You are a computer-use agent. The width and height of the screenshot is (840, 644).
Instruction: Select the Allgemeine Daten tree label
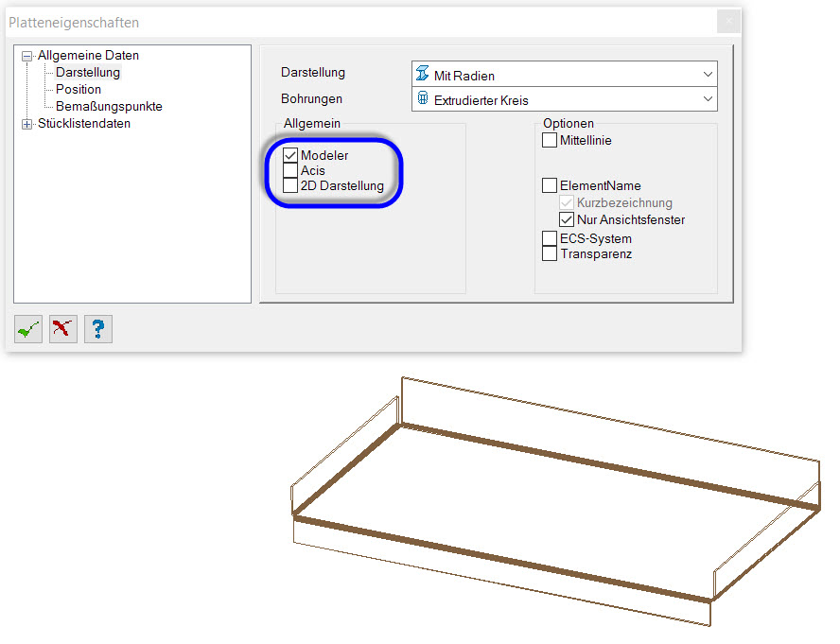pyautogui.click(x=88, y=55)
